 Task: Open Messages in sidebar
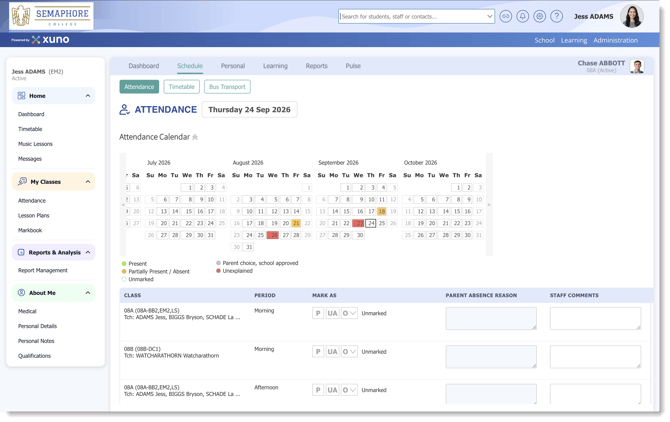[30, 159]
